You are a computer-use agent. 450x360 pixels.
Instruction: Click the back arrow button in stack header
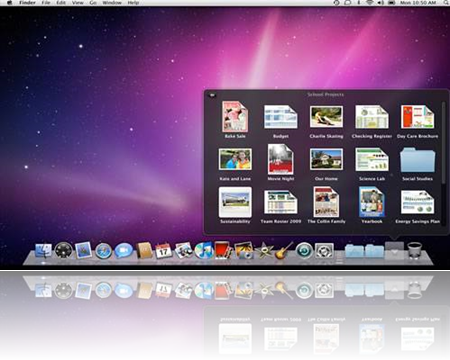(x=212, y=95)
